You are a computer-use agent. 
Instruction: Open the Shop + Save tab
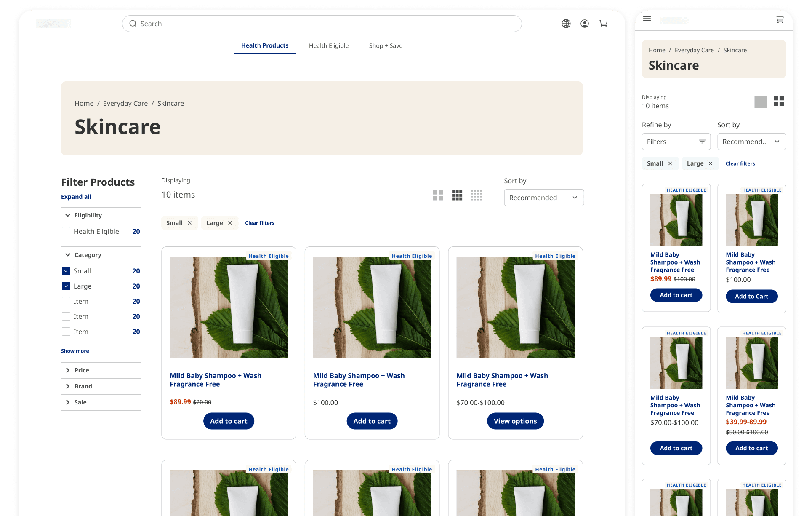coord(385,45)
